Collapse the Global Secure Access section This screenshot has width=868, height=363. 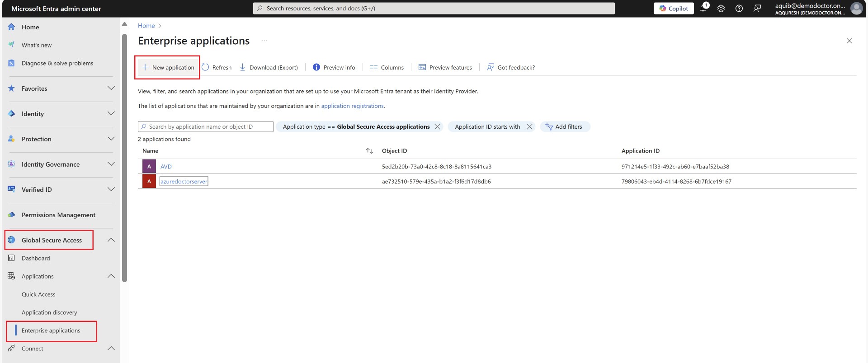coord(111,240)
